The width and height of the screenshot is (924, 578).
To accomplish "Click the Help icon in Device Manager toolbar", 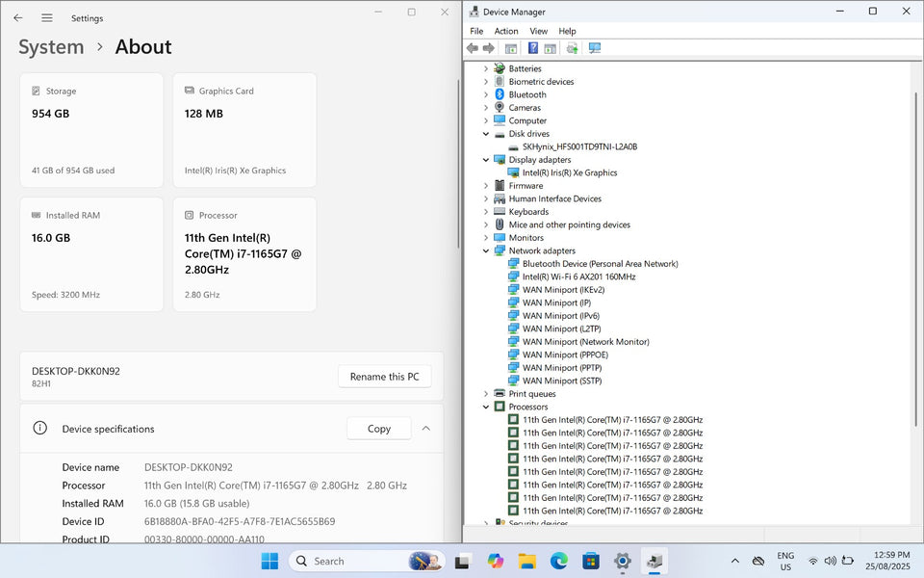I will pyautogui.click(x=532, y=48).
